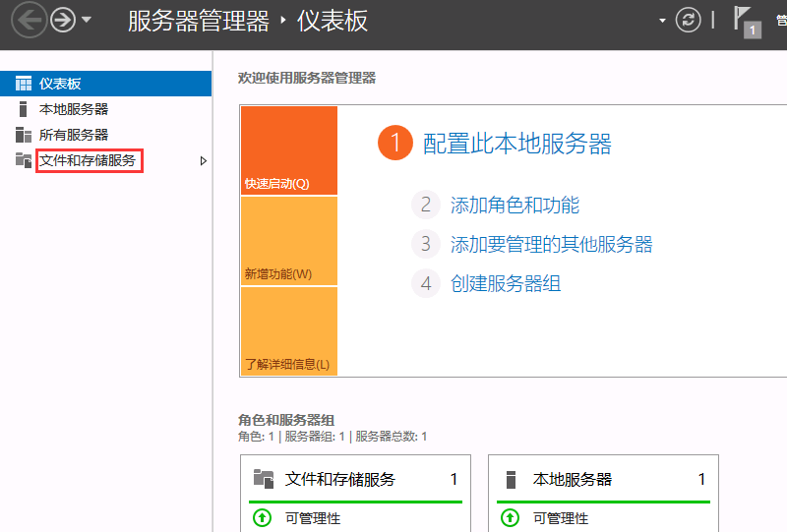Click the back navigation arrow
The height and width of the screenshot is (532, 787).
click(x=29, y=21)
